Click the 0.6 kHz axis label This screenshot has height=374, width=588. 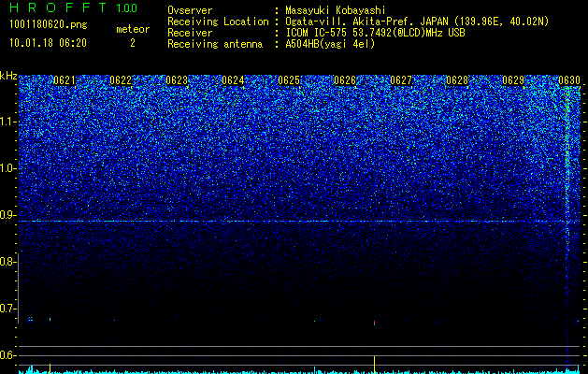7,355
